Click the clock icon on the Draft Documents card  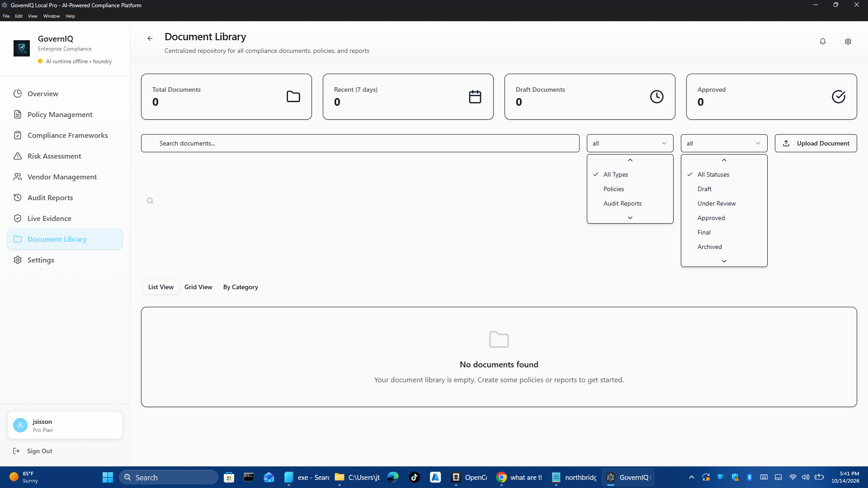point(657,97)
